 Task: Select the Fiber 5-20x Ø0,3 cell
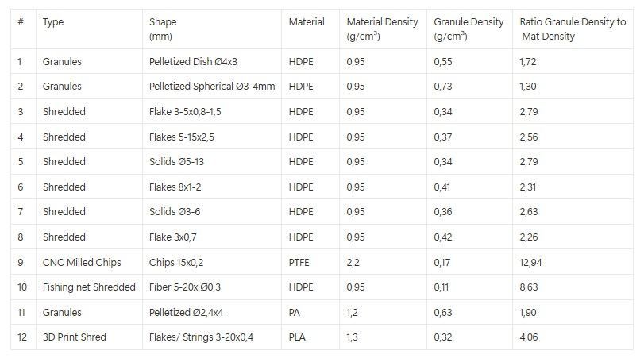coord(187,287)
